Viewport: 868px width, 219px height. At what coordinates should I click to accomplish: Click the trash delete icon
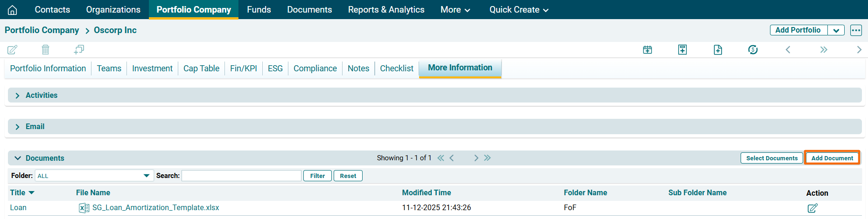[45, 49]
